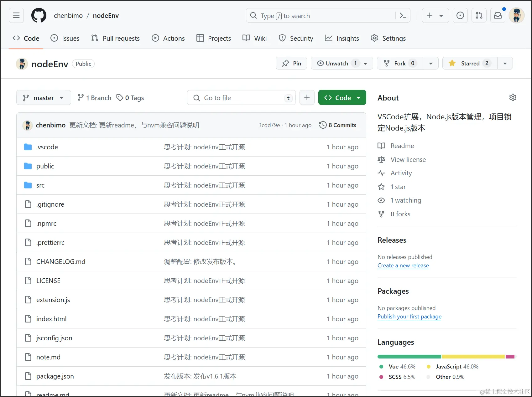
Task: Click Publish your first package link
Action: (x=409, y=316)
